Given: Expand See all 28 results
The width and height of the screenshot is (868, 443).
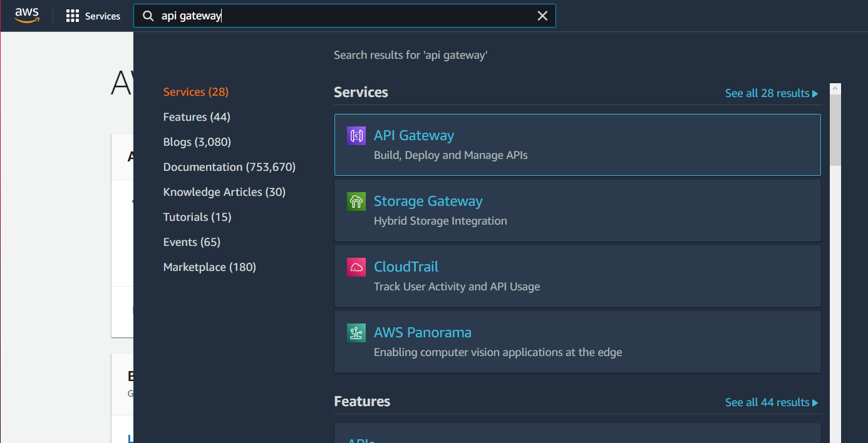Looking at the screenshot, I should (x=771, y=93).
